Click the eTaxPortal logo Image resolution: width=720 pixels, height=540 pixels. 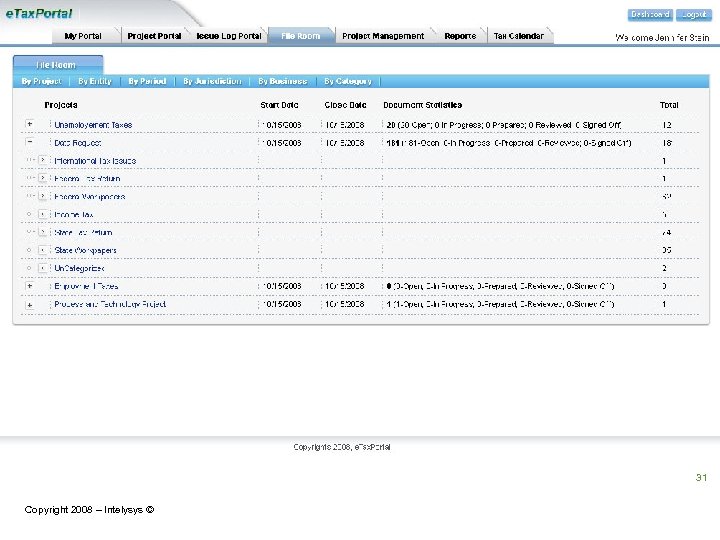point(39,14)
